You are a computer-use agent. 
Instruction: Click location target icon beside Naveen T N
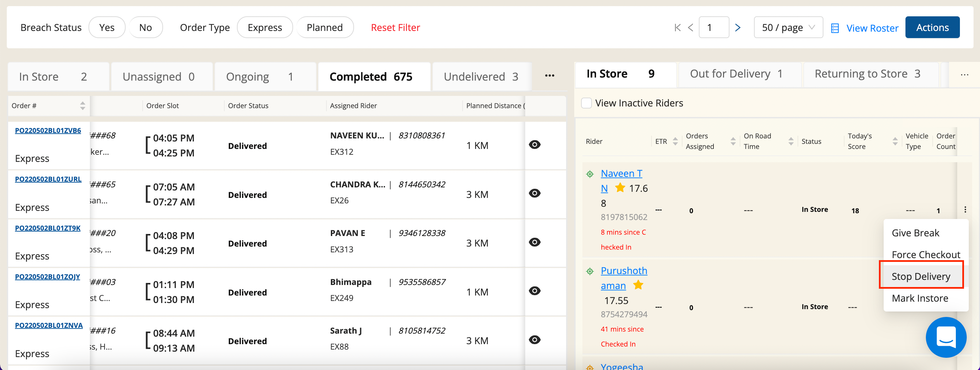(590, 174)
